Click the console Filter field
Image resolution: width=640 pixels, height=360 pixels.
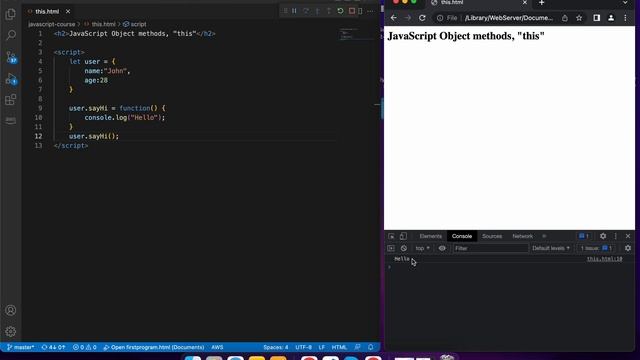[x=490, y=248]
